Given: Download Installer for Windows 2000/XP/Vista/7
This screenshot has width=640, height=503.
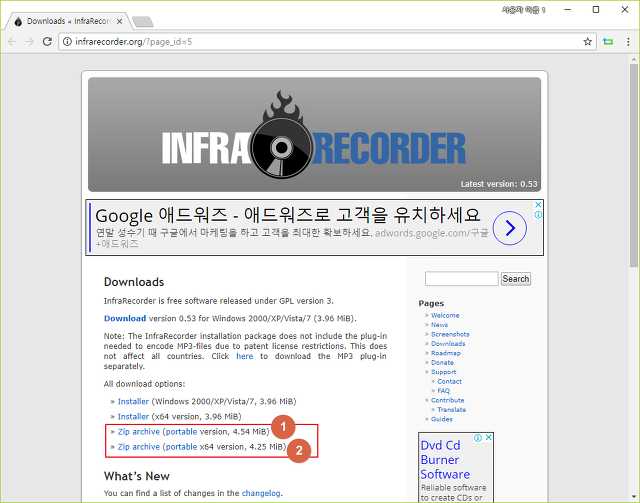Looking at the screenshot, I should 133,401.
